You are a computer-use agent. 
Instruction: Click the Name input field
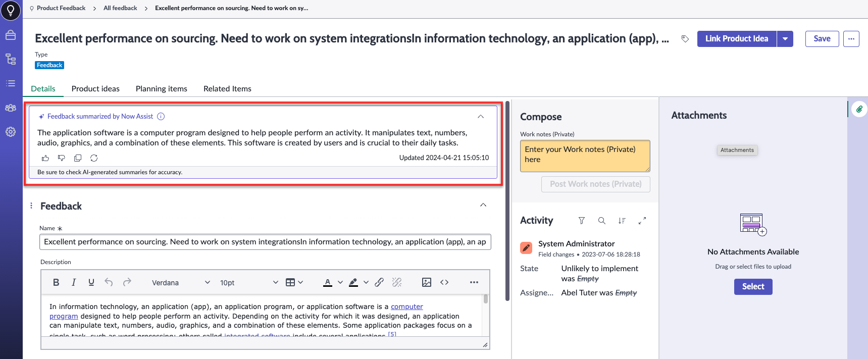click(265, 242)
